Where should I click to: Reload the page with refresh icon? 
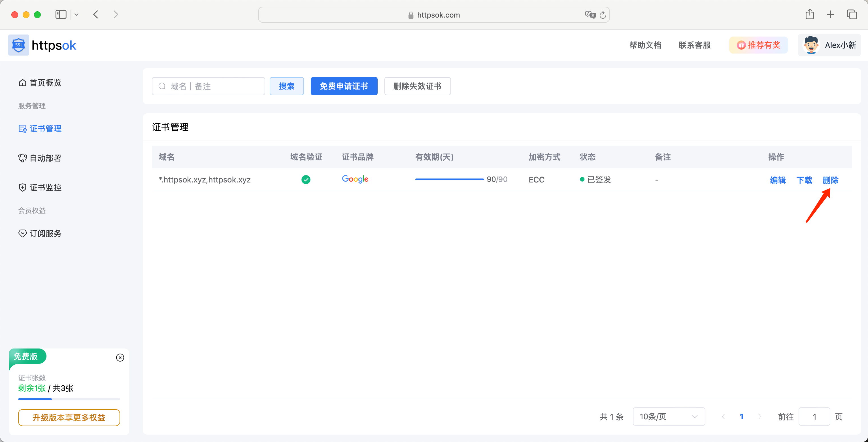point(603,15)
